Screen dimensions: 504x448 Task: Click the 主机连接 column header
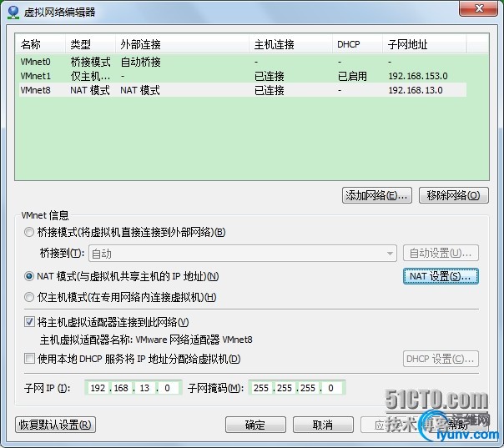click(290, 44)
